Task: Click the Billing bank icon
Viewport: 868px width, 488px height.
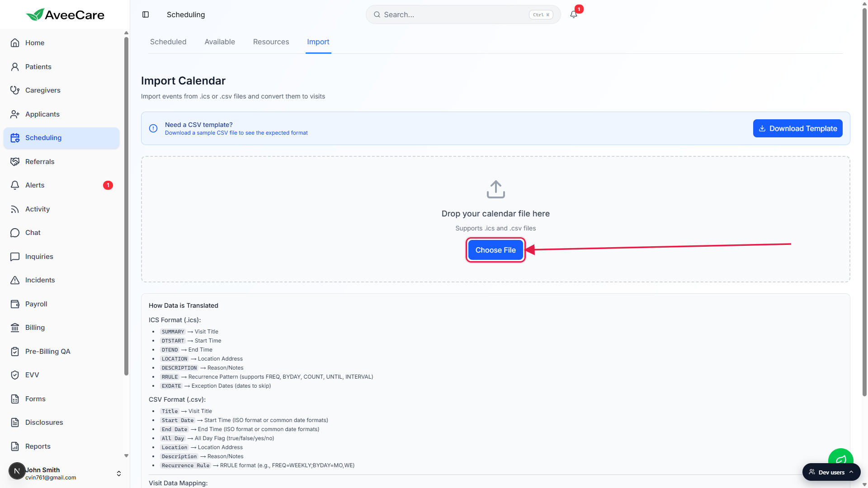Action: click(x=15, y=328)
